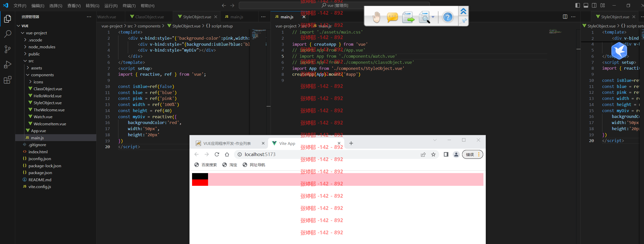This screenshot has height=244, width=644.
Task: Switch to the VUE应用程序开发-作业列表 browser tab
Action: pyautogui.click(x=227, y=143)
